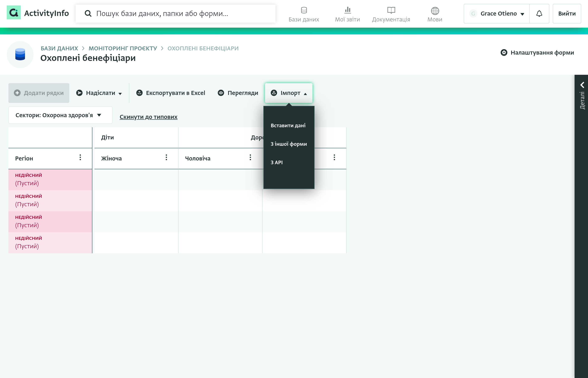The image size is (588, 378).
Task: Click the ActivityInfo logo icon
Action: click(13, 13)
